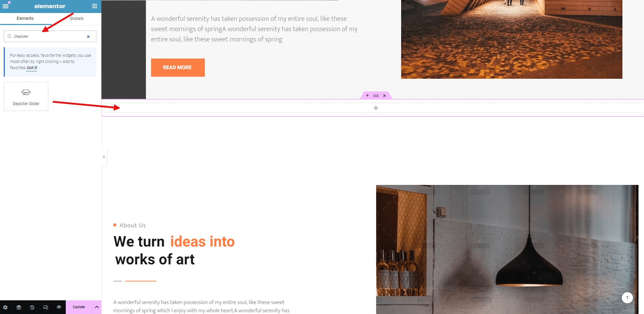644x314 pixels.
Task: Click the READ MORE button
Action: click(178, 67)
